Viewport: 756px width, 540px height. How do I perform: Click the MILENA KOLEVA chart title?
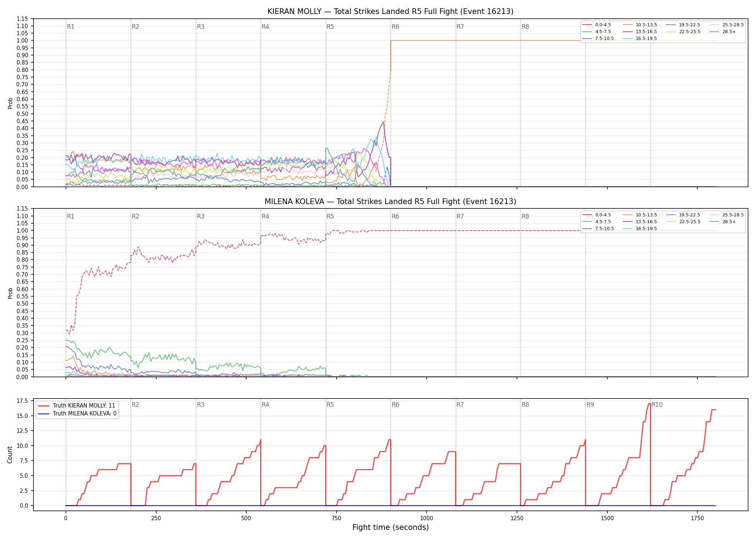390,202
